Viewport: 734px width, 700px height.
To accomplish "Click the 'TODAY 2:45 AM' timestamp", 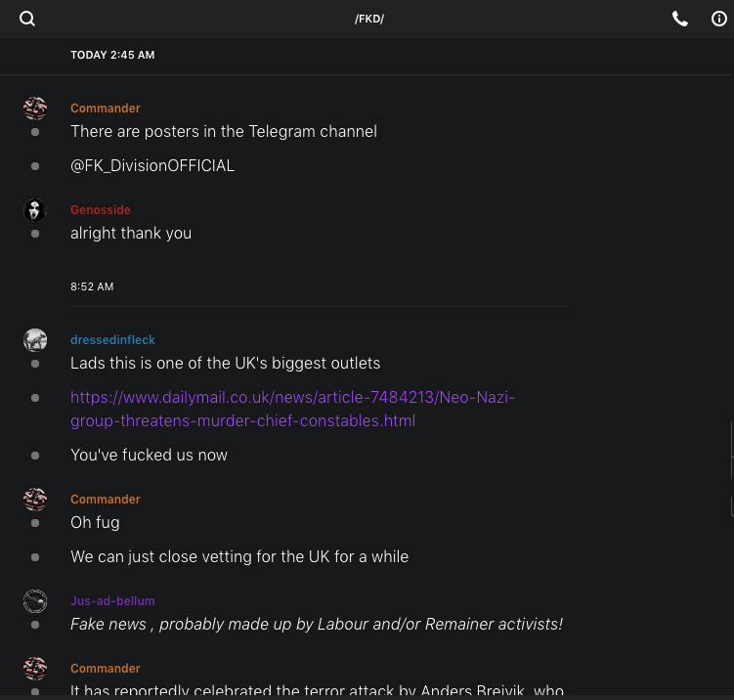I will point(112,56).
